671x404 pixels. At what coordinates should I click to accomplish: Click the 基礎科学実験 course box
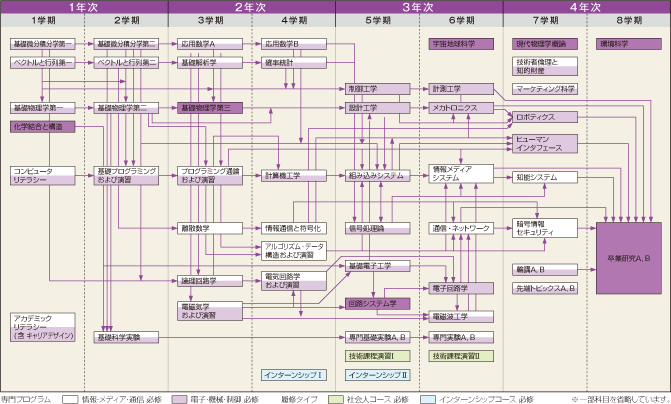pos(126,337)
